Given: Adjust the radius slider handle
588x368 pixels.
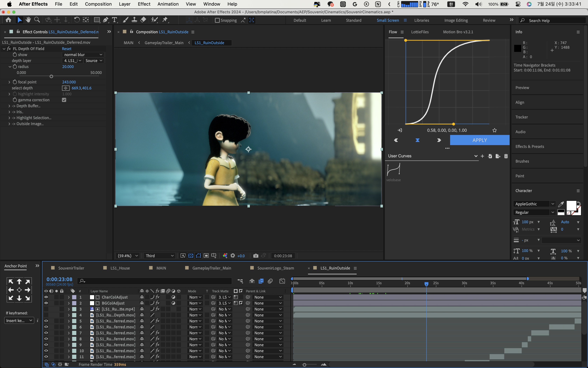Looking at the screenshot, I should (51, 76).
